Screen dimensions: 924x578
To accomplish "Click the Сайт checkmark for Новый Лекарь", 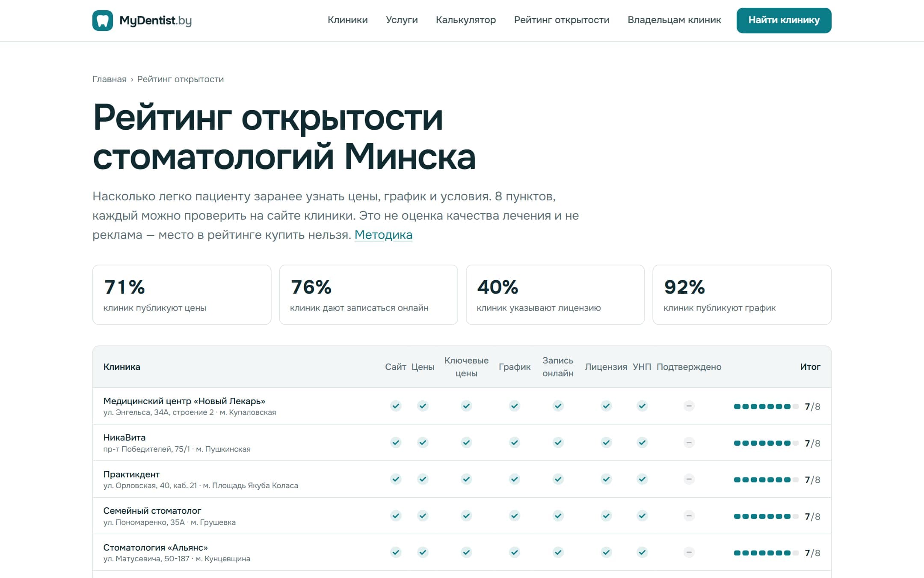I will tap(396, 406).
